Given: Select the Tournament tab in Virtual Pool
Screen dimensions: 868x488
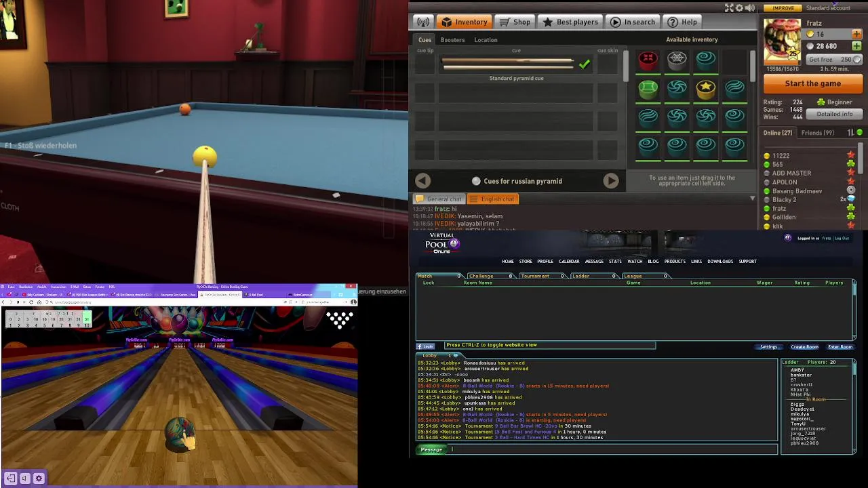Looking at the screenshot, I should (x=542, y=276).
